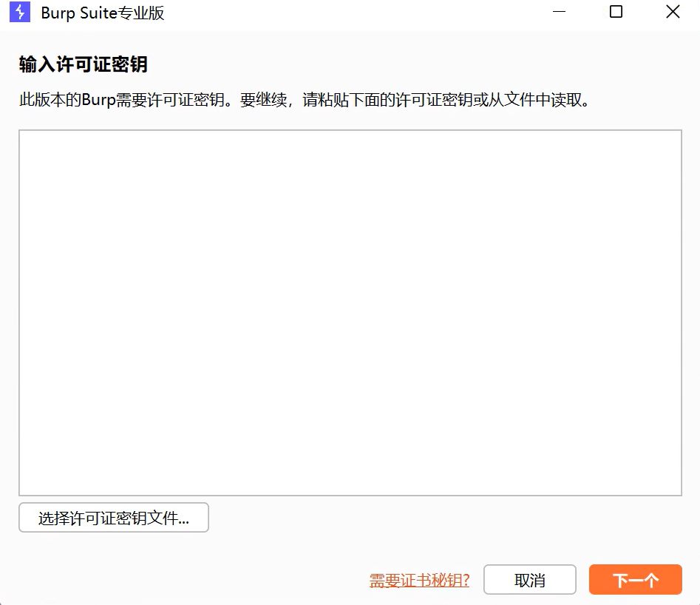Maximize the Burp Suite window
Screen dimensions: 700x605
pos(615,12)
